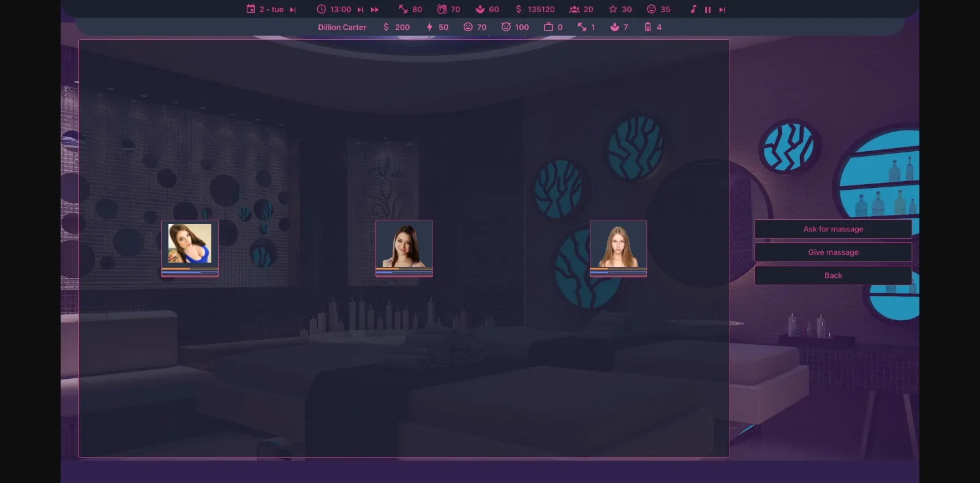This screenshot has height=483, width=980.
Task: Fast-forward time with the double-arrow icon
Action: coord(375,10)
